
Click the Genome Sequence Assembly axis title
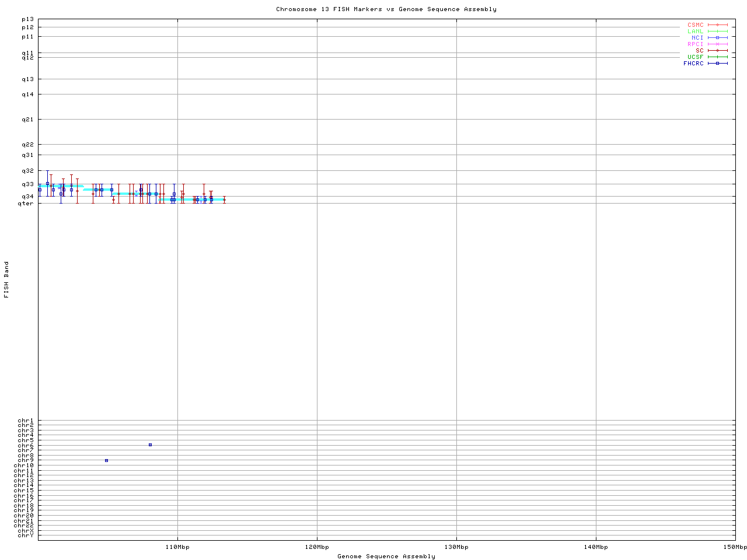pyautogui.click(x=386, y=556)
